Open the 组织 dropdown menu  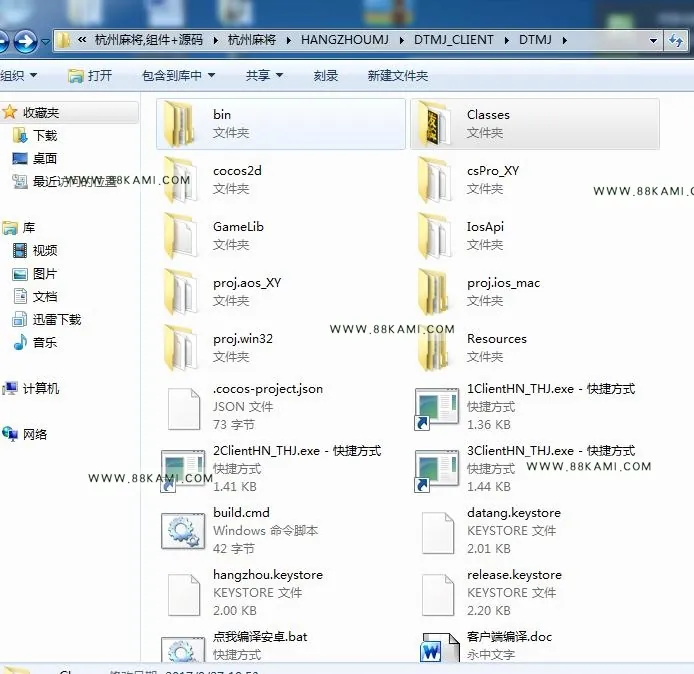point(19,76)
